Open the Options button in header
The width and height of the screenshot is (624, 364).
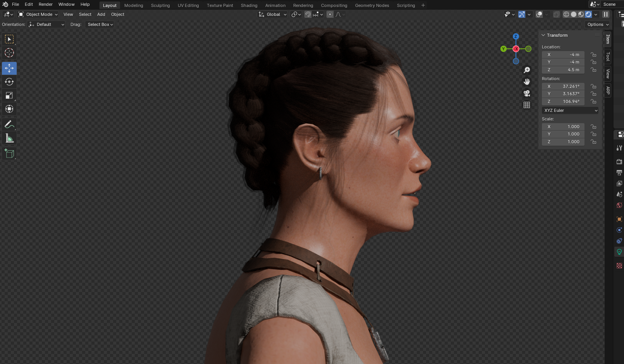(598, 24)
